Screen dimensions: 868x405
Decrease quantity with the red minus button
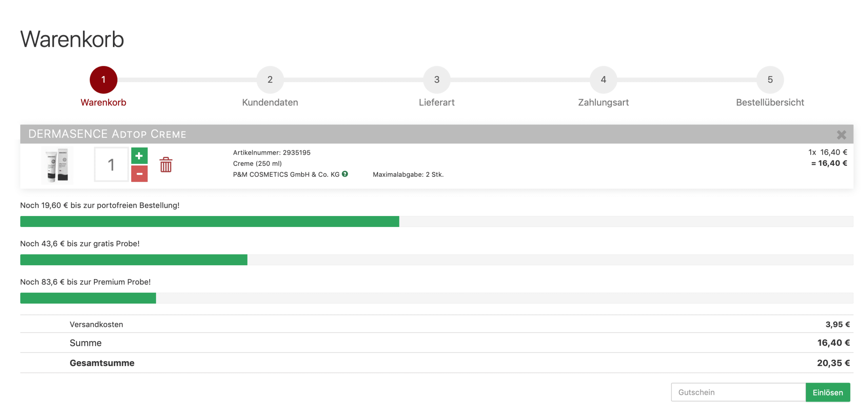[139, 173]
